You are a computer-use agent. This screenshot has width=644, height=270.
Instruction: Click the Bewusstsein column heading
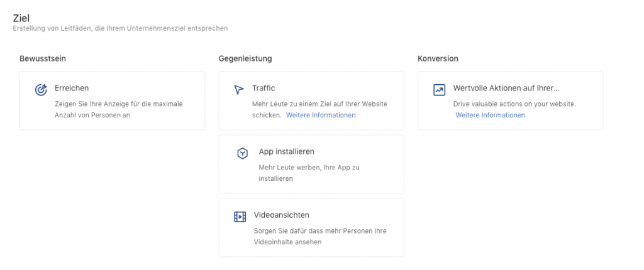[x=43, y=59]
